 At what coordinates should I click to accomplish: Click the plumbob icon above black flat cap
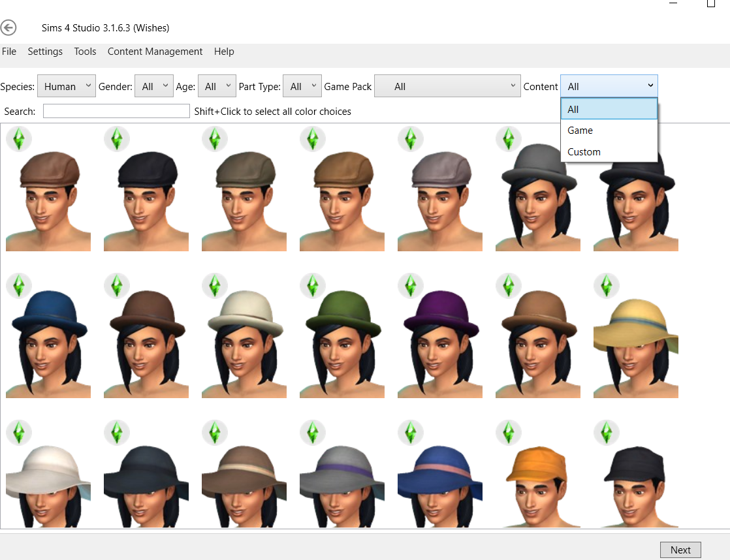(x=117, y=139)
